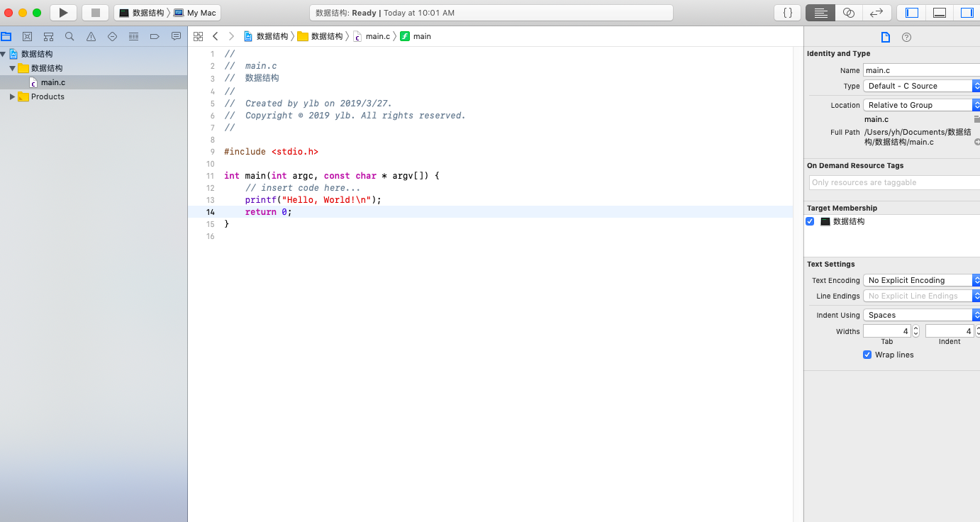Open the Report navigator
The image size is (980, 522).
click(176, 36)
